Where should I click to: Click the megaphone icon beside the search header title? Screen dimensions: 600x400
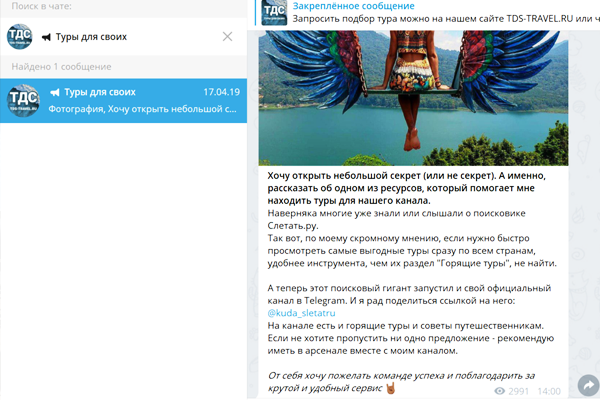[46, 37]
